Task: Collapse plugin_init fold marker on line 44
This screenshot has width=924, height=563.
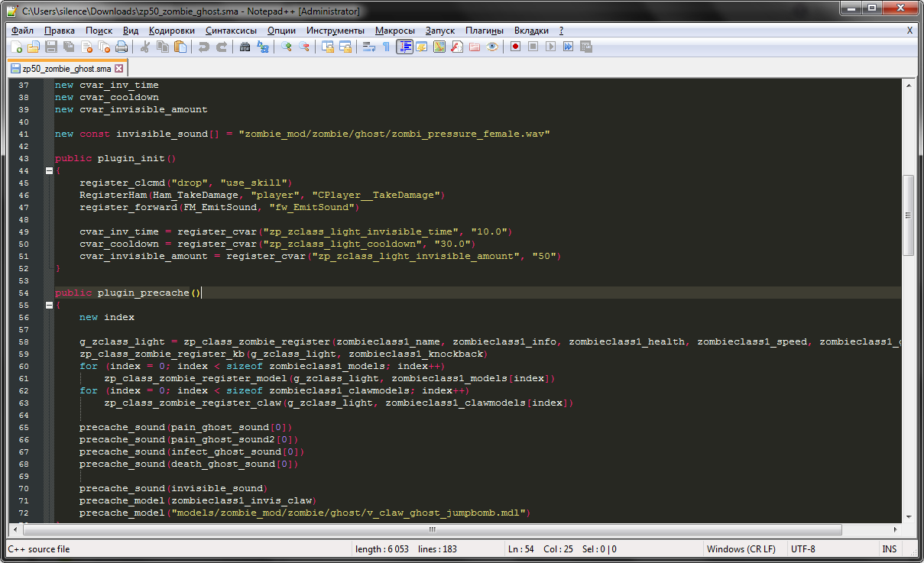Action: 49,170
